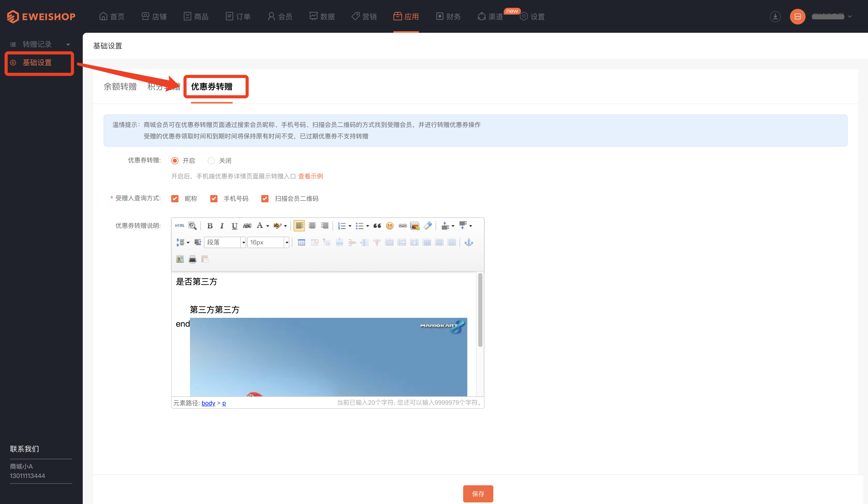Open unordered list style dropdown arrow
868x504 pixels.
coord(368,226)
